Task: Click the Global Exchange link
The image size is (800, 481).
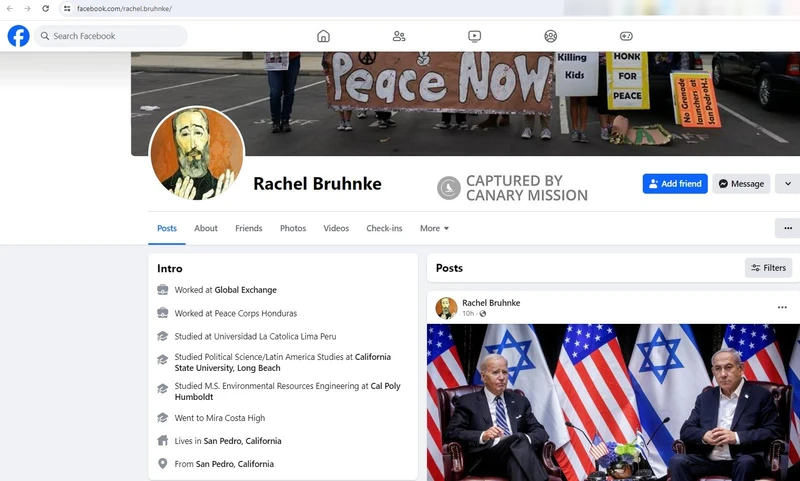Action: [245, 290]
